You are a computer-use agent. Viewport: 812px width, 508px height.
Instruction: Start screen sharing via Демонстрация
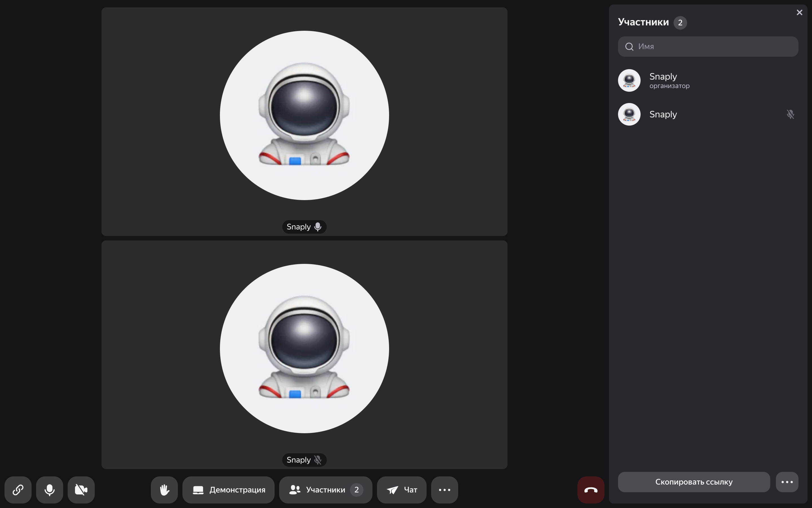228,490
